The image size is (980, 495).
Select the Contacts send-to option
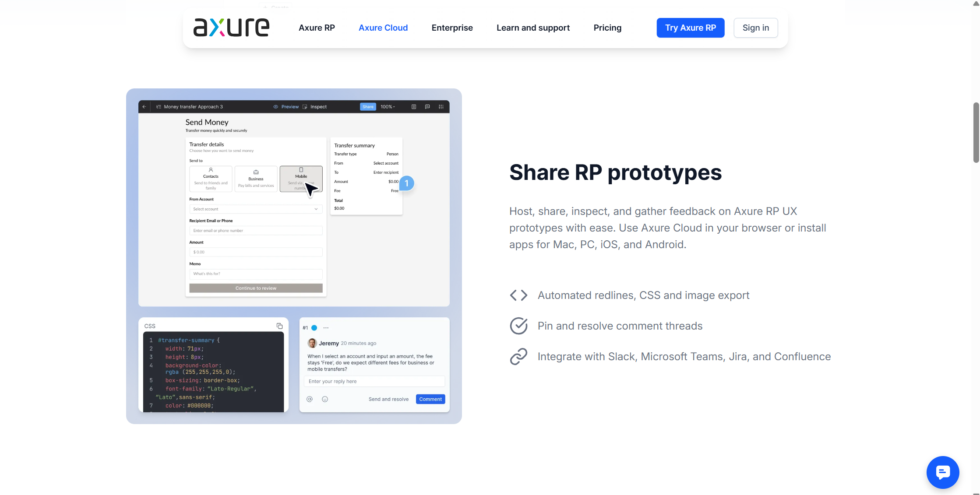[211, 179]
